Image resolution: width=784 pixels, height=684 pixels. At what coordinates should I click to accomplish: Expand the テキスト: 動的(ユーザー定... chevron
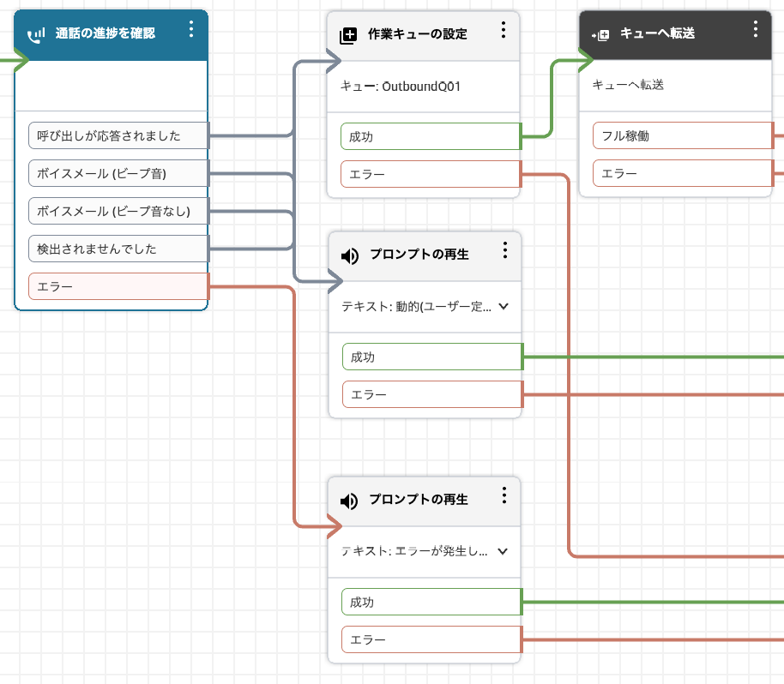(504, 306)
